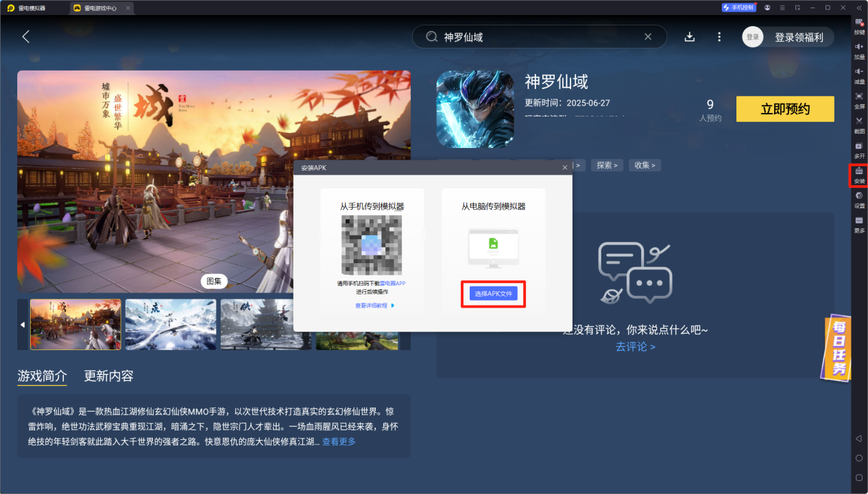
Task: Click the 探索 > tag
Action: pos(607,165)
